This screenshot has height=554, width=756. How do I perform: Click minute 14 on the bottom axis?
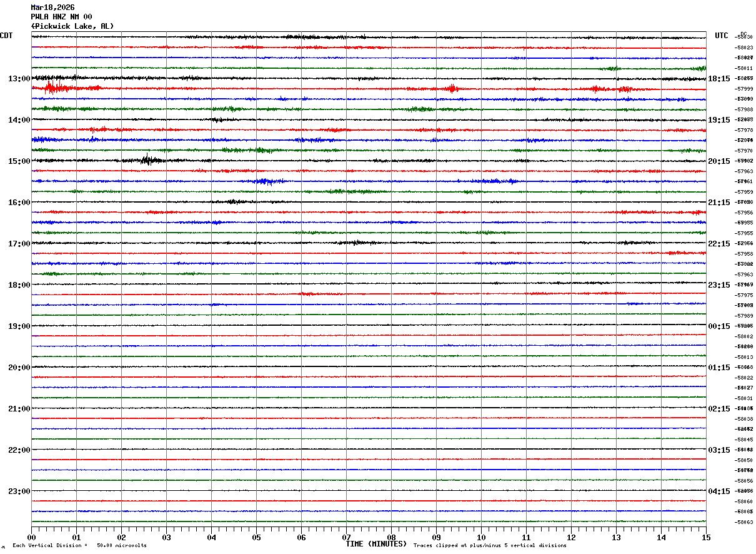(x=661, y=537)
